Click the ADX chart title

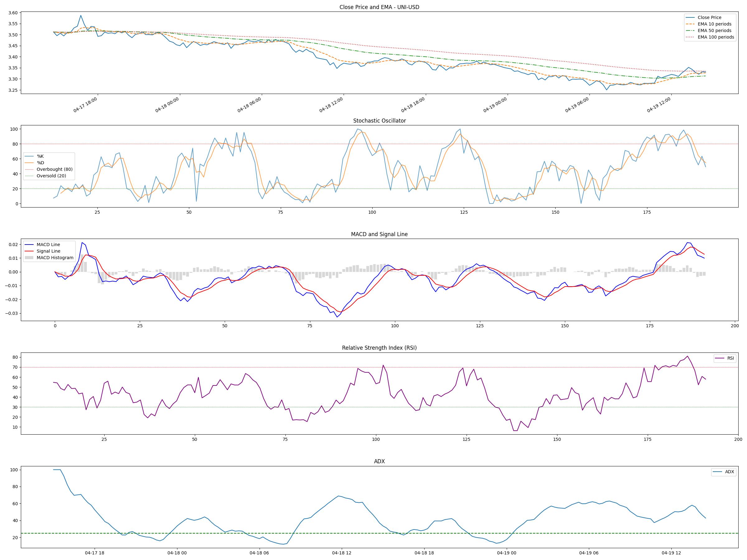coord(379,461)
